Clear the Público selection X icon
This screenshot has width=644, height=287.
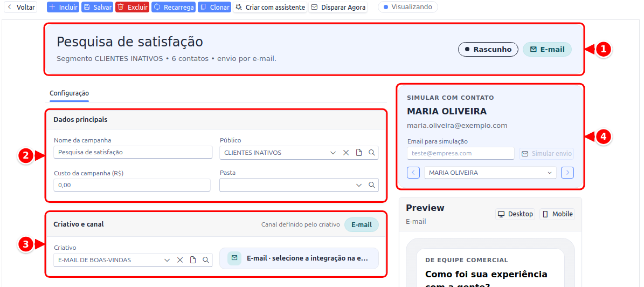coord(346,153)
